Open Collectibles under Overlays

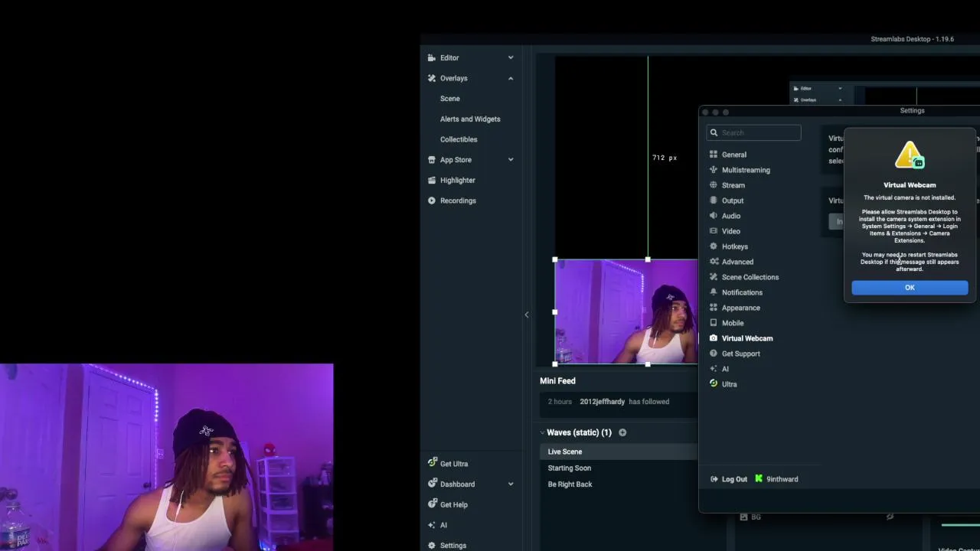tap(459, 139)
